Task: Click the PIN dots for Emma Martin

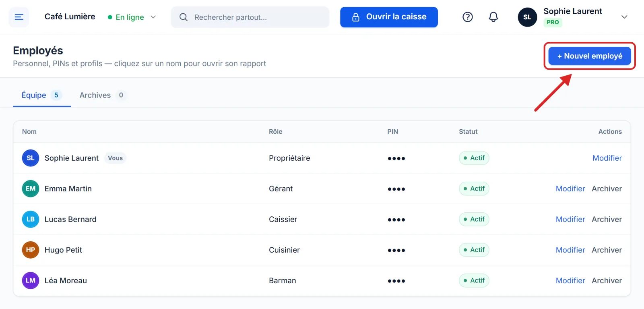Action: tap(396, 189)
